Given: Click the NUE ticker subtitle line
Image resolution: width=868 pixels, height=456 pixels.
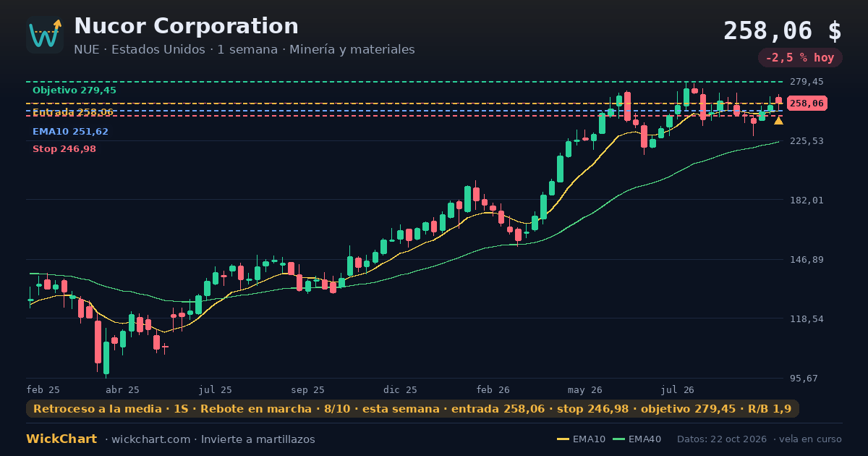Looking at the screenshot, I should (244, 50).
